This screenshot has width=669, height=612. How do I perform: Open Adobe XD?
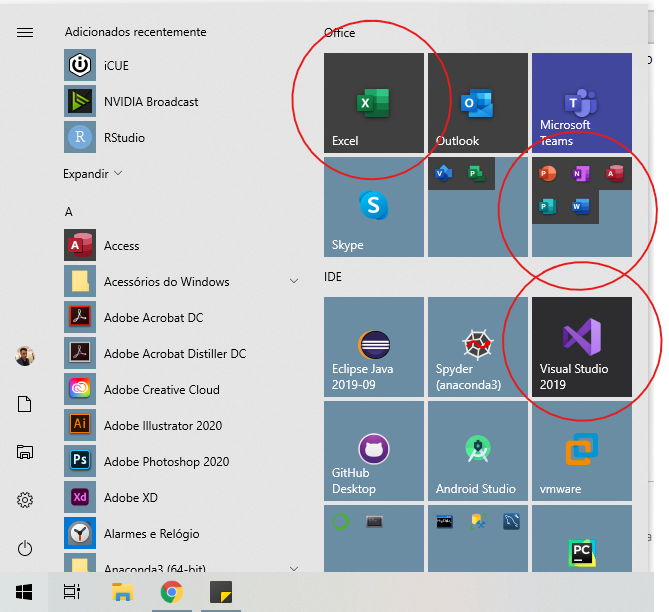182,497
